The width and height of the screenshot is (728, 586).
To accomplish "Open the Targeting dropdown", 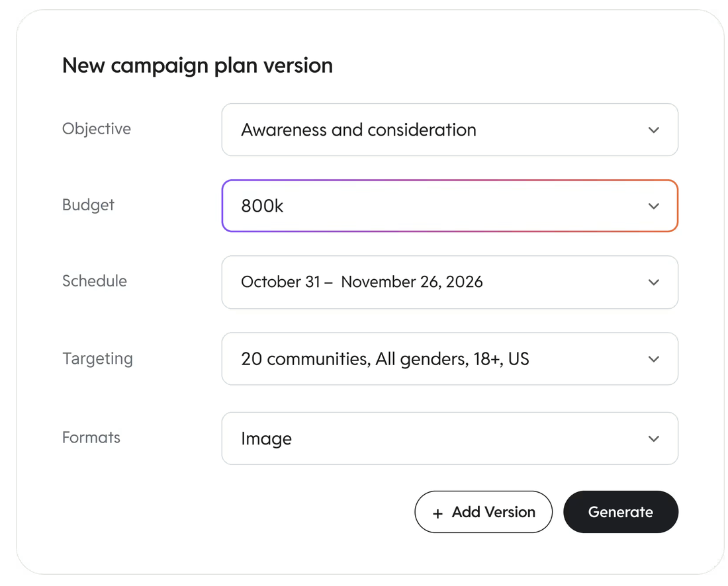I will (449, 358).
